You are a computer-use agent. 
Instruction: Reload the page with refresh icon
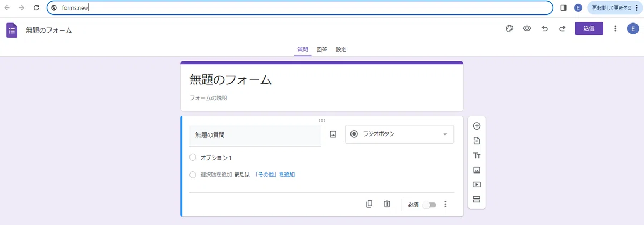(x=36, y=8)
